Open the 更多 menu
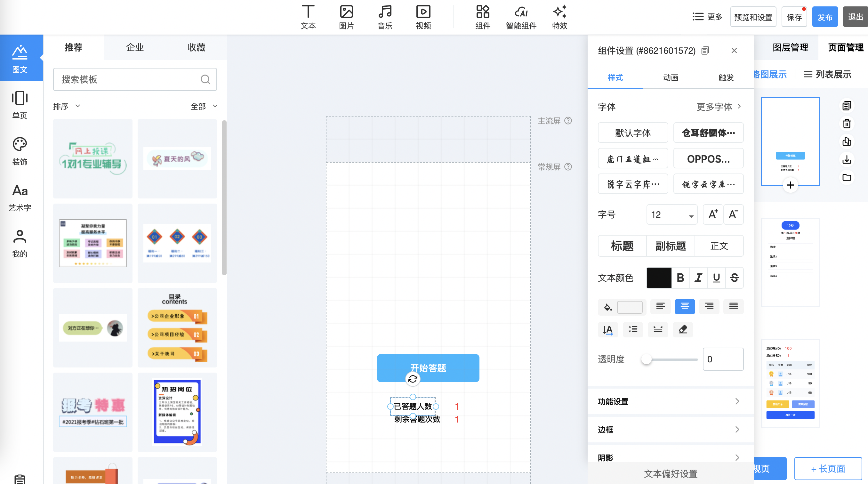 707,17
